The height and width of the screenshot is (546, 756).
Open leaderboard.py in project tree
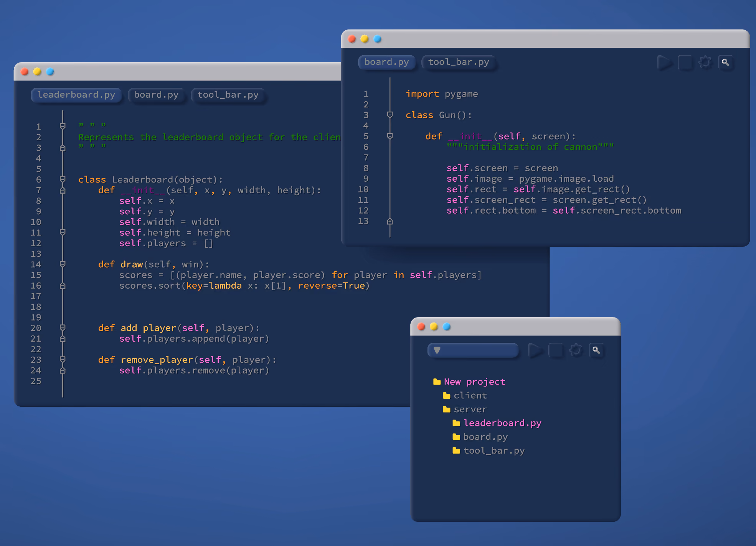(502, 423)
